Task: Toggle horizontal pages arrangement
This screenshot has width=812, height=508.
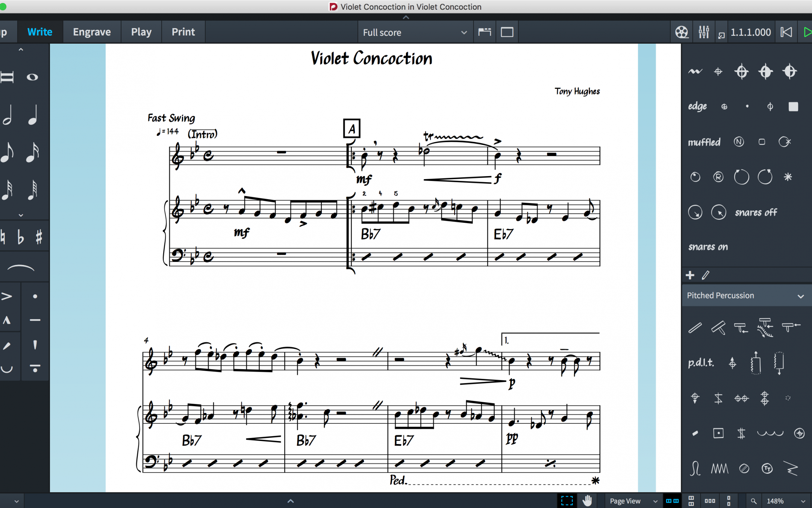Action: click(x=710, y=501)
